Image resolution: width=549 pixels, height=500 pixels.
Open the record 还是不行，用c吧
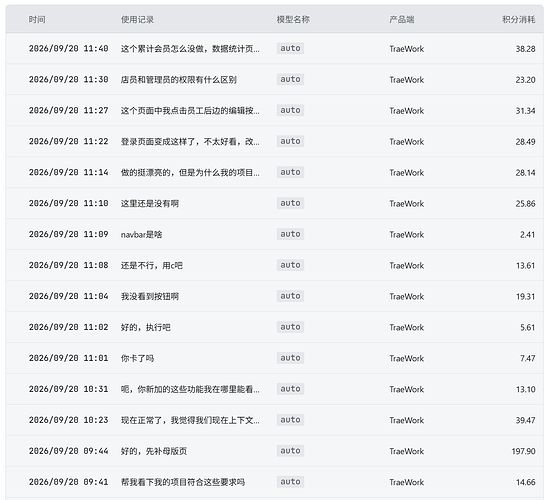tap(152, 265)
